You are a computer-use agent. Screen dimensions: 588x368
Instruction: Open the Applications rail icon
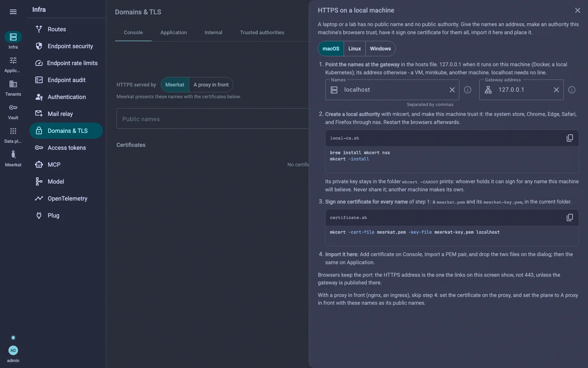tap(13, 60)
